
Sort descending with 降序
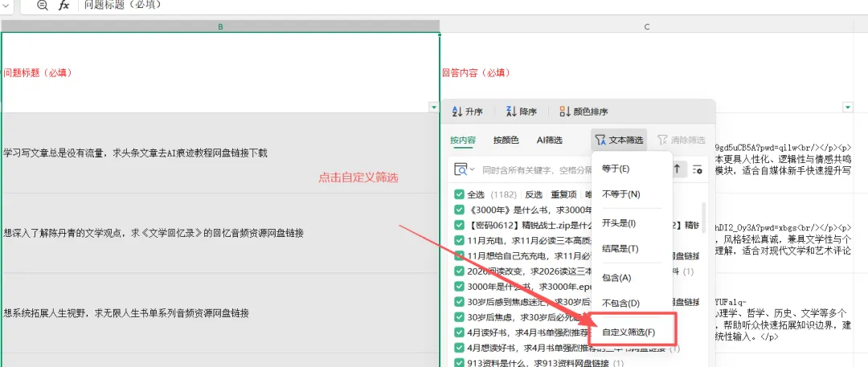point(522,112)
